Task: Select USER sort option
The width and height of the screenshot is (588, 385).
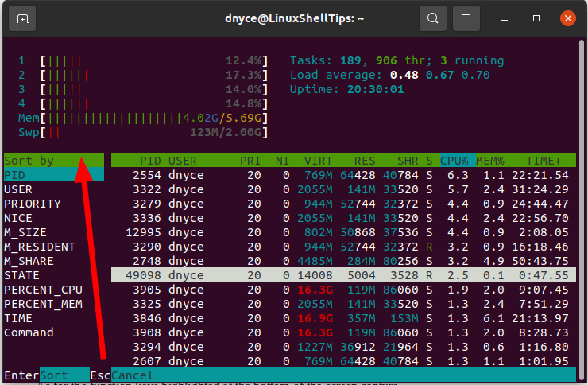Action: click(x=54, y=189)
